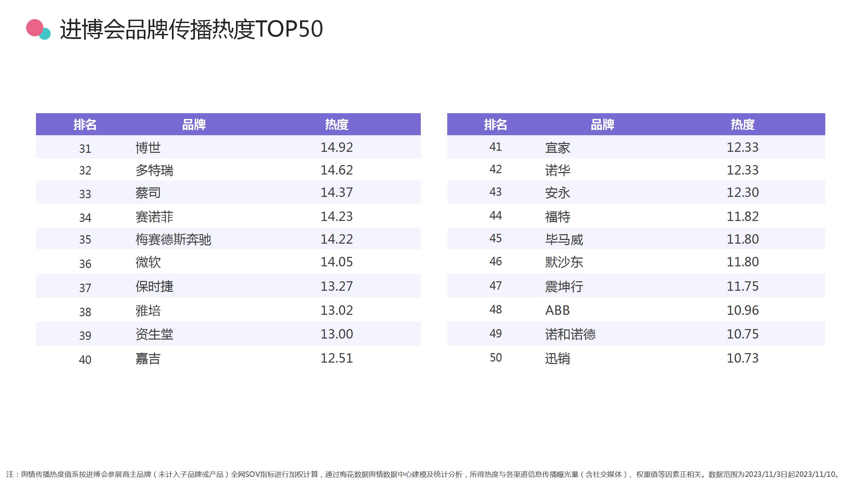Image resolution: width=868 pixels, height=488 pixels.
Task: Select brand name 福特
Action: coord(557,217)
